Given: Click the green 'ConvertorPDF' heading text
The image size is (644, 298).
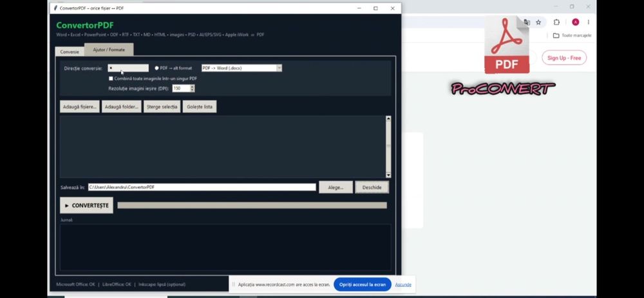Looking at the screenshot, I should [x=85, y=26].
